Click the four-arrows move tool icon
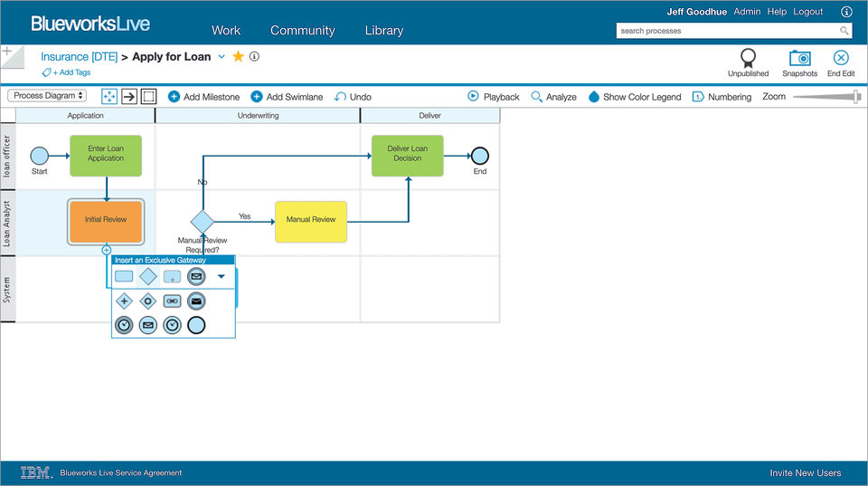 tap(109, 97)
